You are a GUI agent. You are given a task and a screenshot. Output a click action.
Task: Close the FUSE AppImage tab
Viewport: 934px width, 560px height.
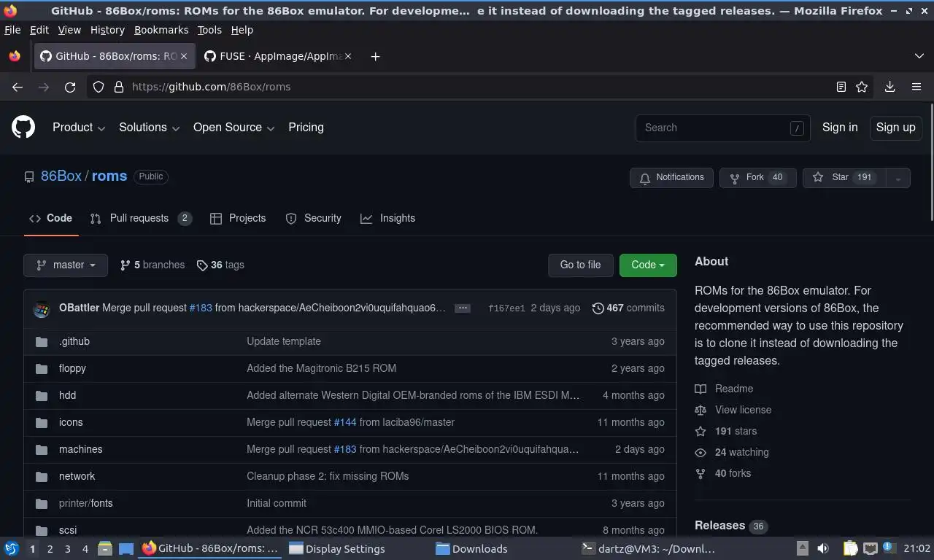coord(348,56)
